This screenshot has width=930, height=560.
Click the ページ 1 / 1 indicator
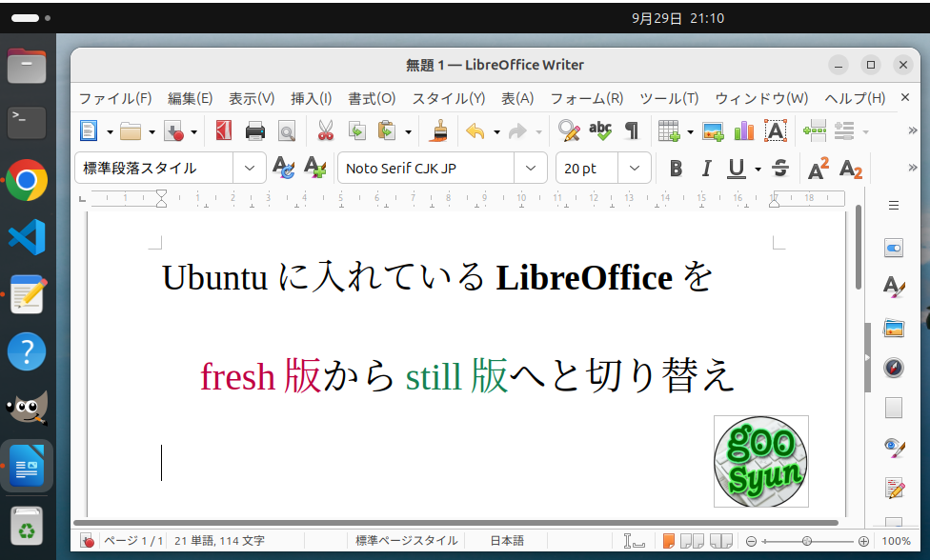pos(133,540)
